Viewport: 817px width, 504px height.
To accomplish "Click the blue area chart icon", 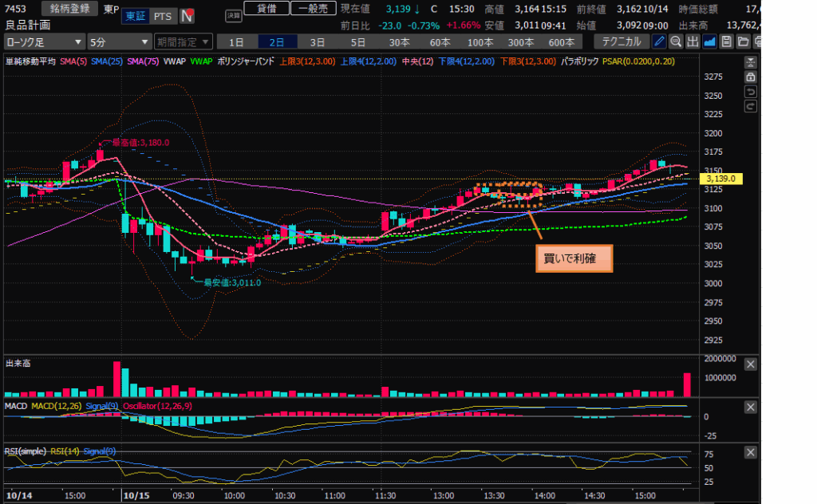I will point(709,41).
